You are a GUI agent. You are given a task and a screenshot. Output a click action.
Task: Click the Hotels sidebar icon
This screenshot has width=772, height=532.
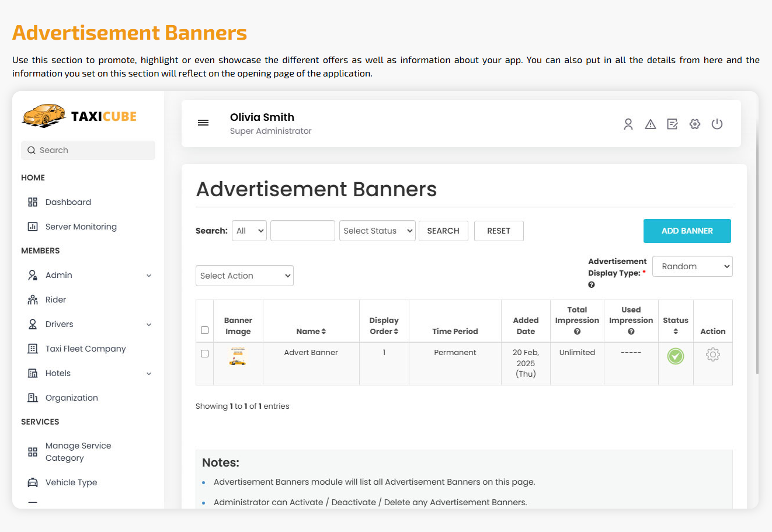point(33,373)
